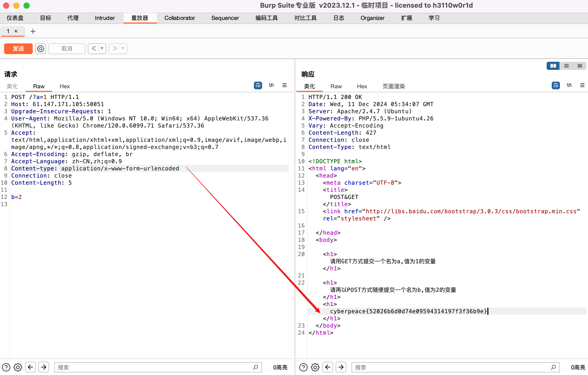Switch to the Collaborator tab
This screenshot has height=375, width=588.
coord(180,18)
